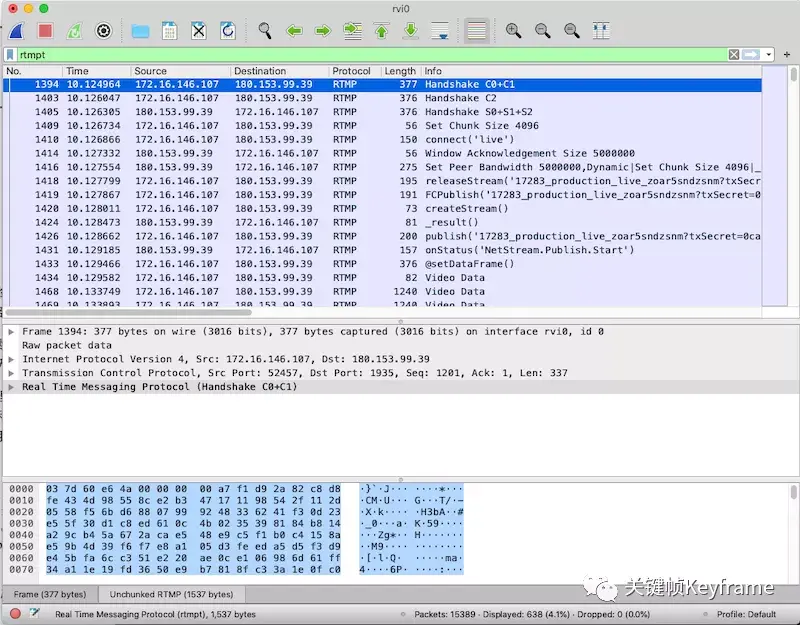This screenshot has width=800, height=625.
Task: Select the _result() packet 1424
Action: pyautogui.click(x=383, y=222)
